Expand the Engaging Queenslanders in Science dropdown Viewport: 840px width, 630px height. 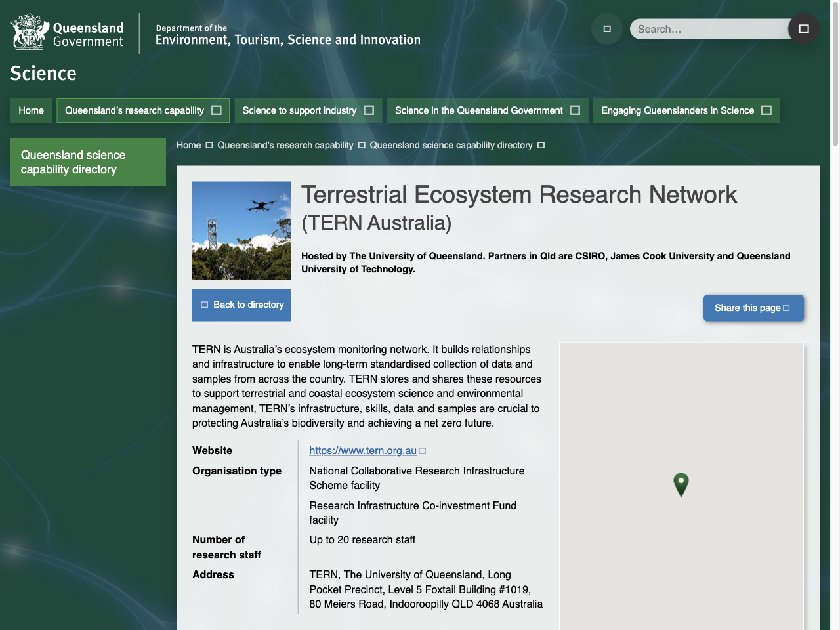coord(766,110)
